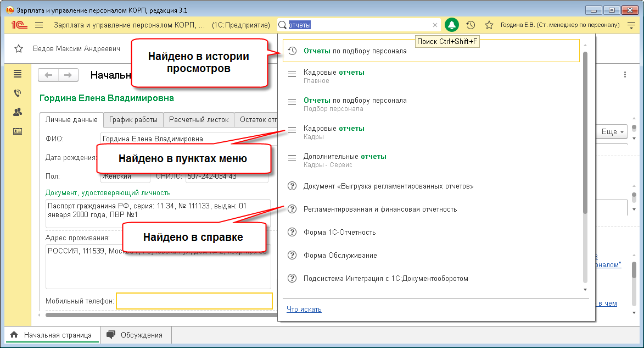The width and height of the screenshot is (644, 348).
Task: Click the partially hidden в чем link
Action: [x=607, y=303]
